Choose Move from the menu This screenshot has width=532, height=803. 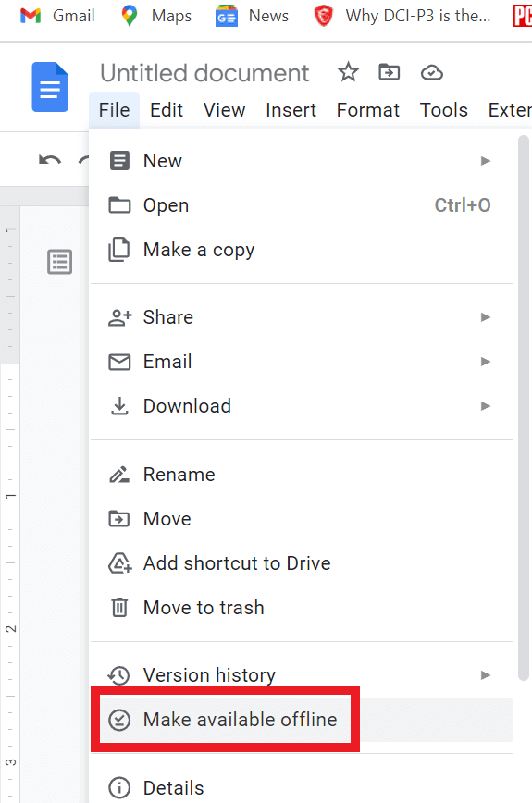301,519
